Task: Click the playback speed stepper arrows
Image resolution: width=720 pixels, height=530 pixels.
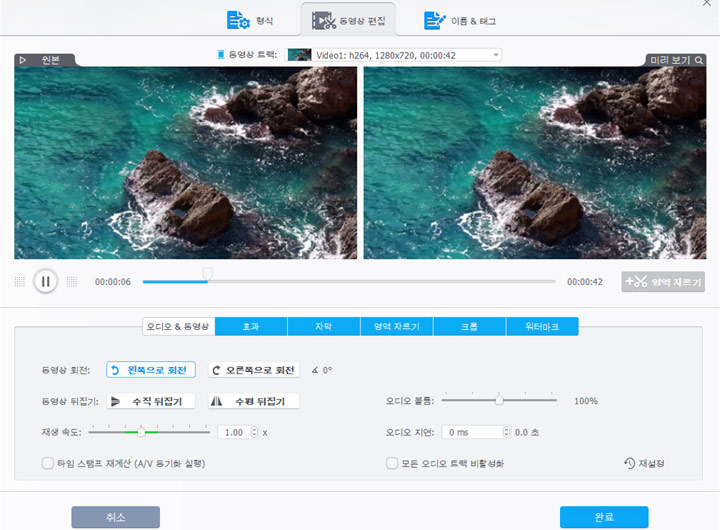Action: (x=254, y=432)
